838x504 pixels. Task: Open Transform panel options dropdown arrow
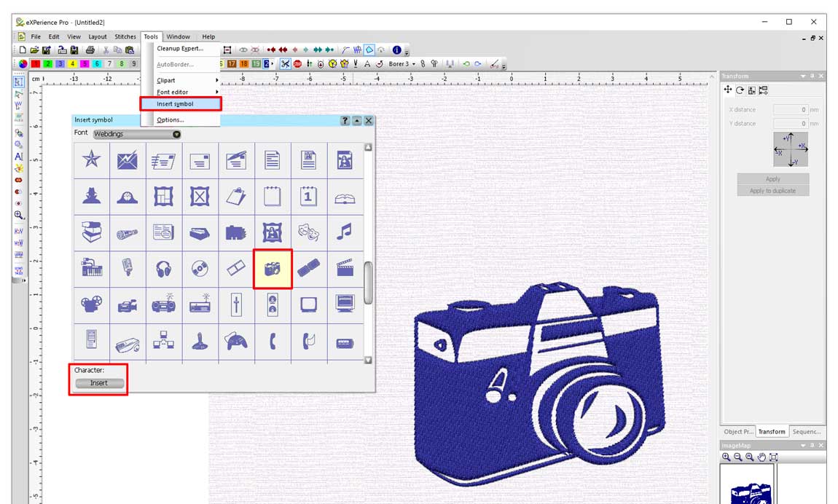[x=803, y=76]
